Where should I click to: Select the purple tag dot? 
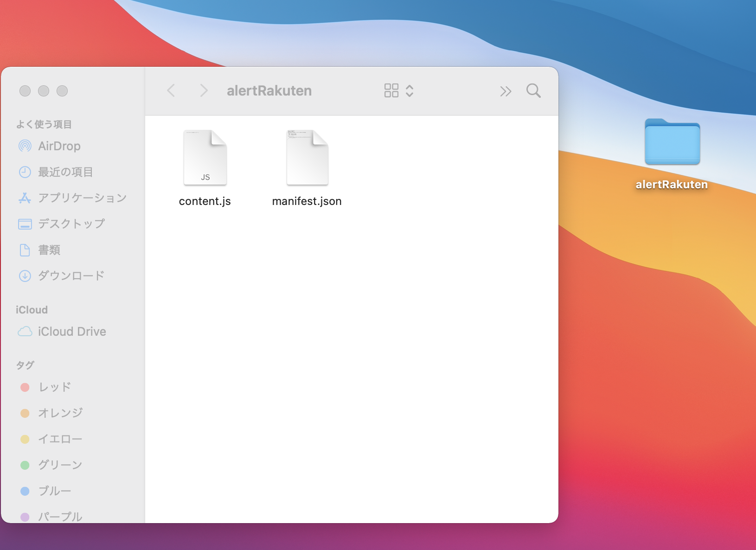click(x=25, y=517)
